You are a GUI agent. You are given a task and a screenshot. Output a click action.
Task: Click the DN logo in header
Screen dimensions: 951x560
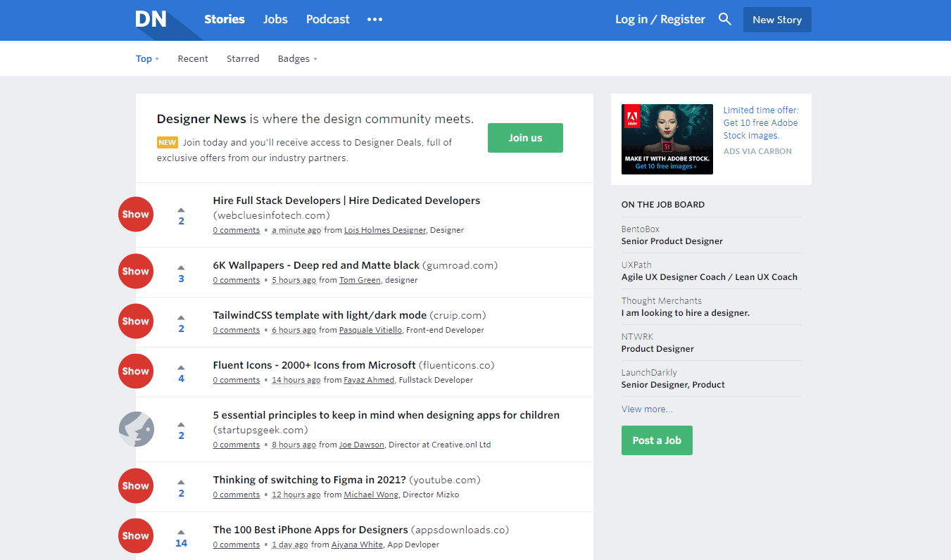(151, 19)
